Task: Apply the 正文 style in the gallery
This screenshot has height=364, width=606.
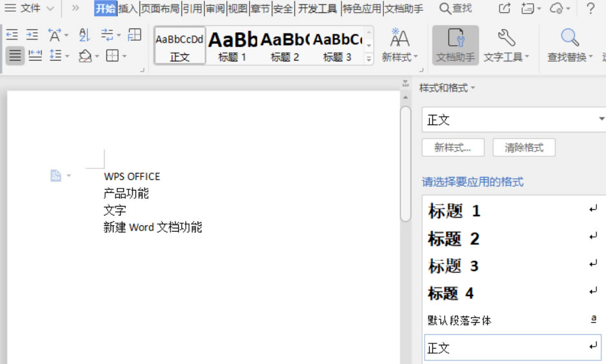Action: click(x=179, y=46)
